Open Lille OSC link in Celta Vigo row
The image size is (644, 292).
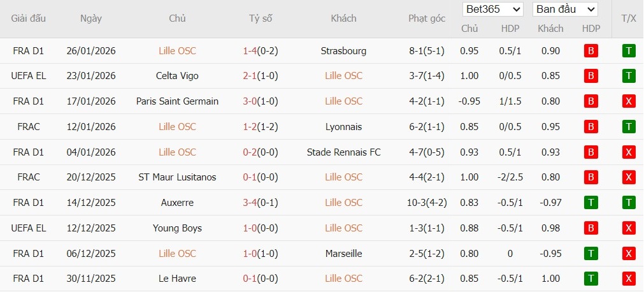(x=343, y=76)
